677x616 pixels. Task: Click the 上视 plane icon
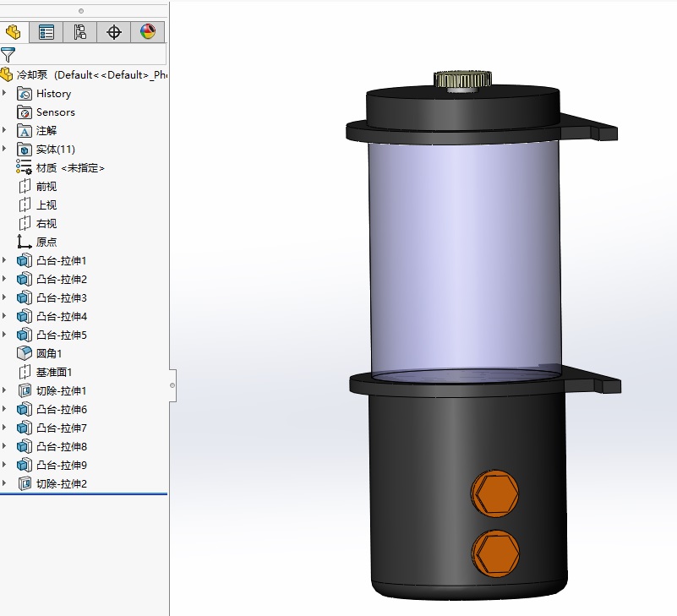point(25,204)
